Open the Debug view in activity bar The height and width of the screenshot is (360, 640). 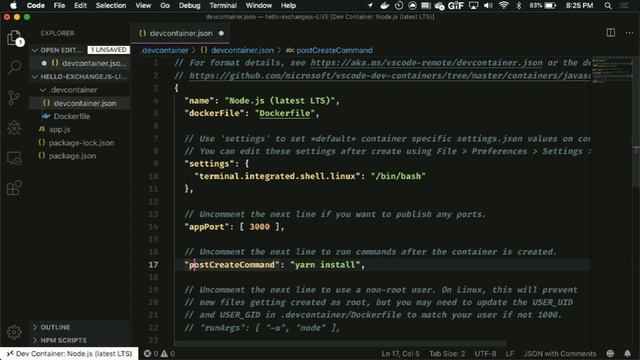pos(14,128)
